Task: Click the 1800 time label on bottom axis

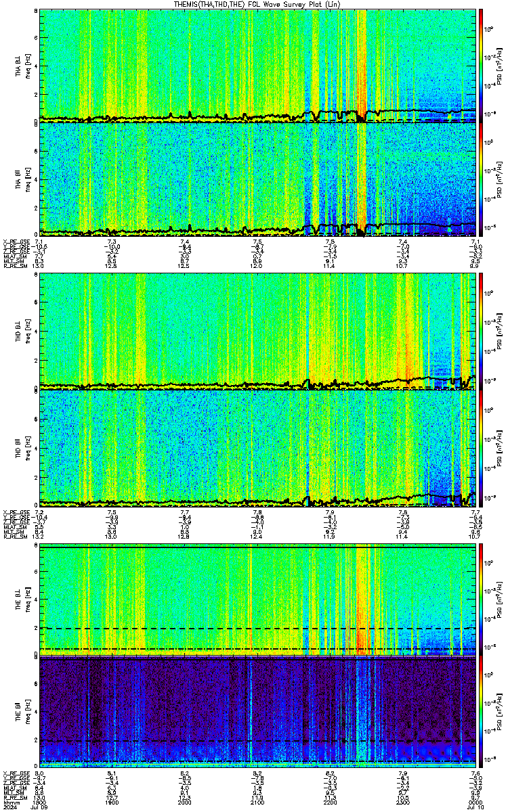Action: pyautogui.click(x=39, y=804)
